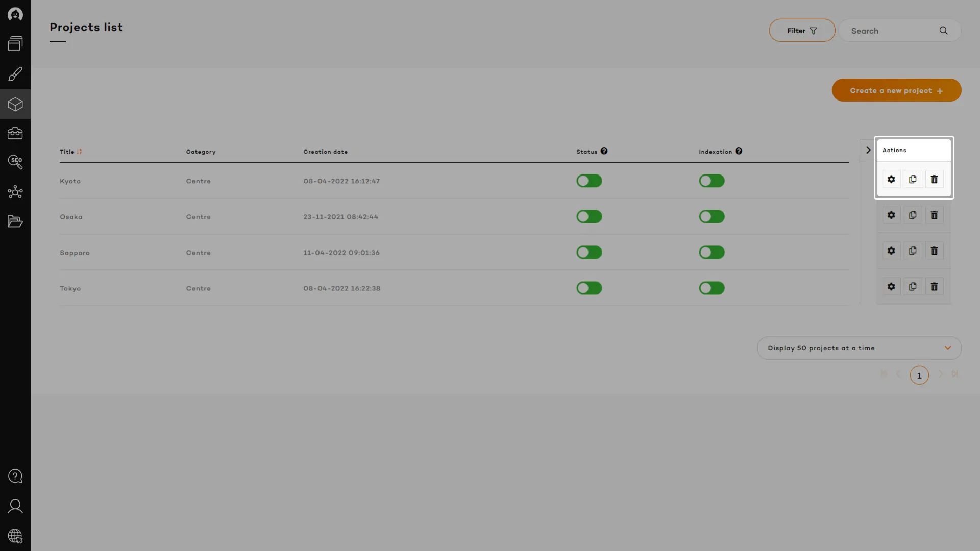The image size is (980, 551).
Task: Open the projects per page dropdown
Action: [859, 348]
